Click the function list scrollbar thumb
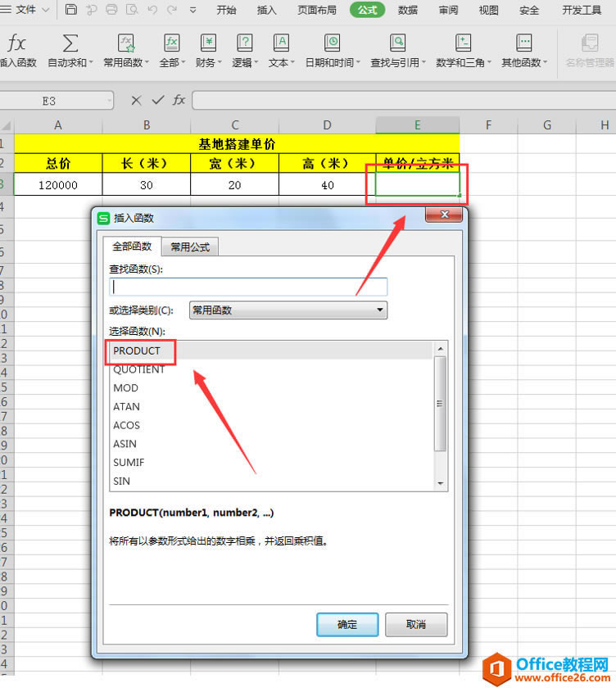Screen dimensions: 616x692 (x=440, y=404)
